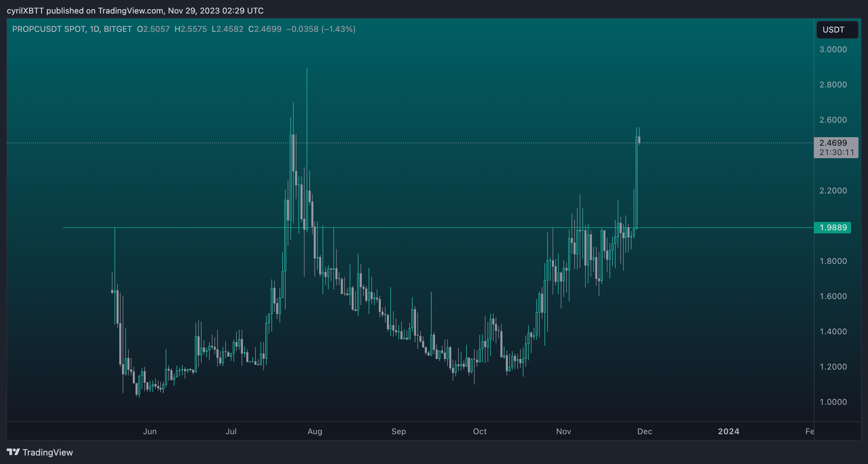Image resolution: width=868 pixels, height=464 pixels.
Task: Click the Oct label on time axis
Action: click(x=480, y=431)
